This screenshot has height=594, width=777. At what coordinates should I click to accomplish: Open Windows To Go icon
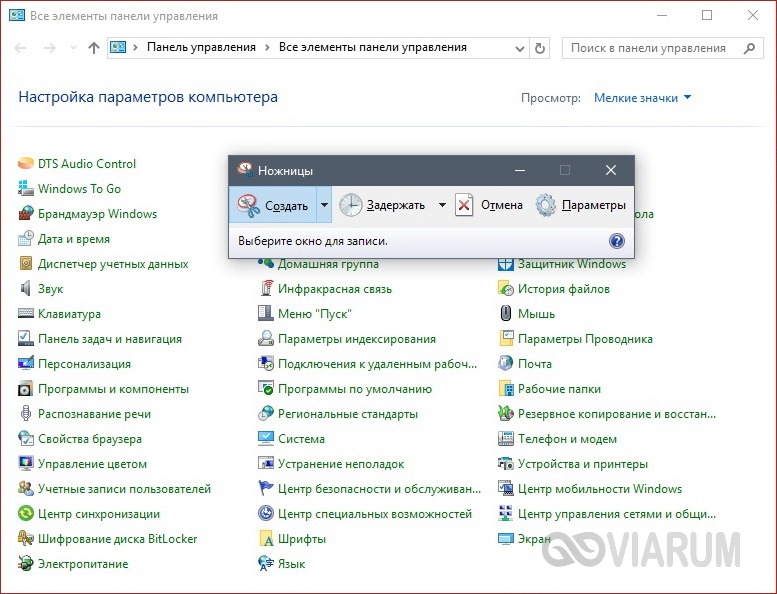pos(26,188)
